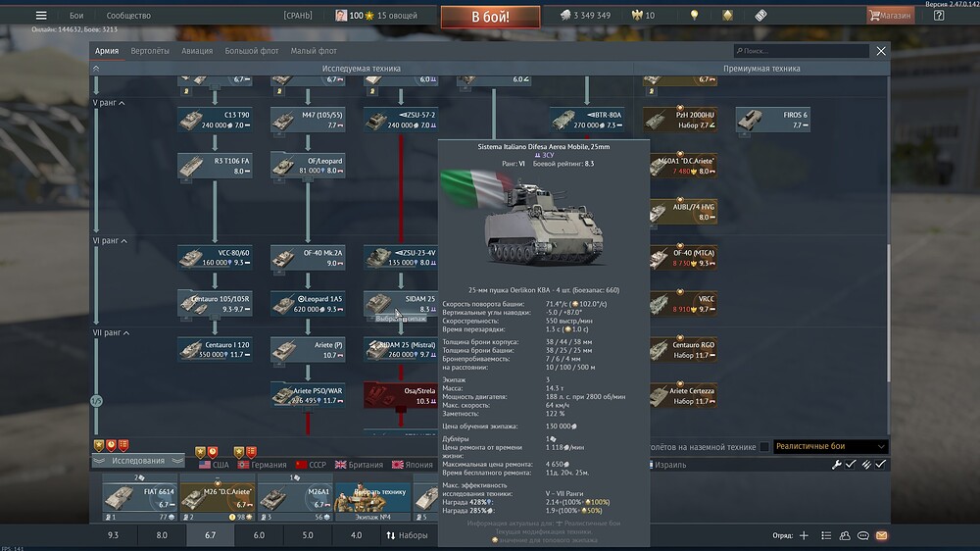Viewport: 980px width, 551px height.
Task: Click the first gold star badge above Исследования
Action: (x=99, y=445)
